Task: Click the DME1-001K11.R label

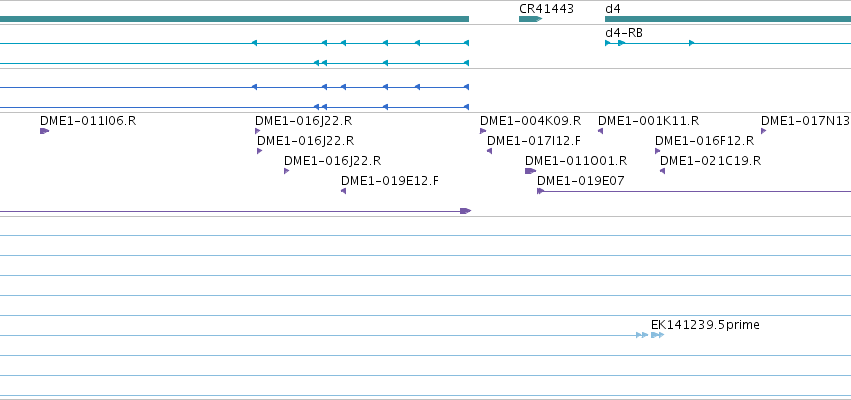Action: click(x=649, y=120)
